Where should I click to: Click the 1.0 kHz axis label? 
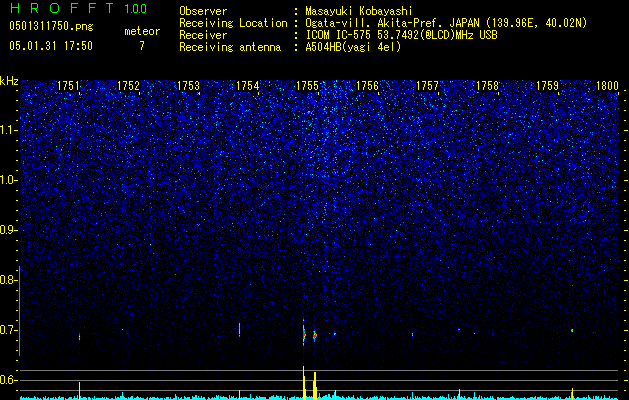click(8, 180)
